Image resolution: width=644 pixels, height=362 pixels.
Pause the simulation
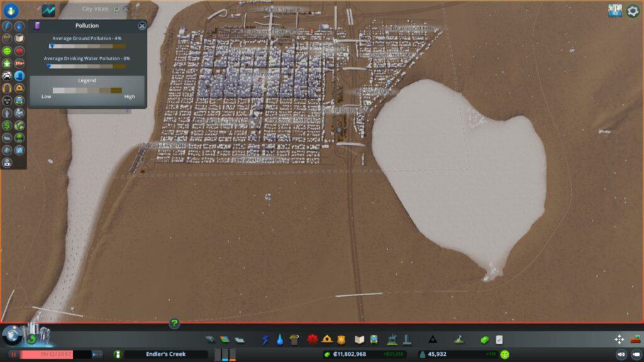point(13,354)
